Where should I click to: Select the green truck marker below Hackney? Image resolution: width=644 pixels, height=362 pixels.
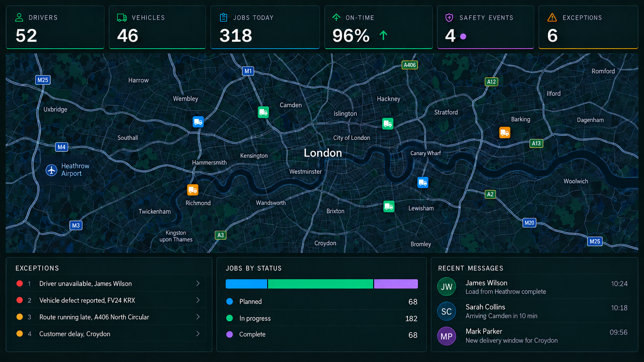387,123
